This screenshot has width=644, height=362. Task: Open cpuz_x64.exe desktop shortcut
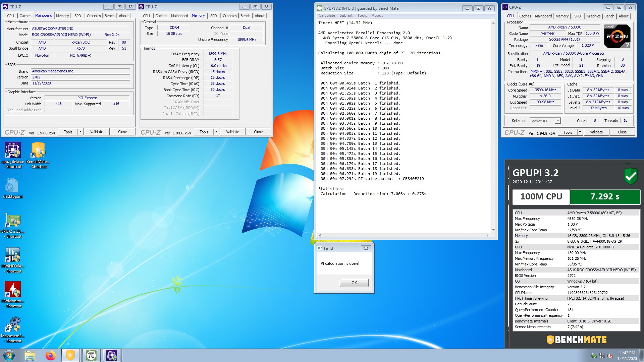13,155
